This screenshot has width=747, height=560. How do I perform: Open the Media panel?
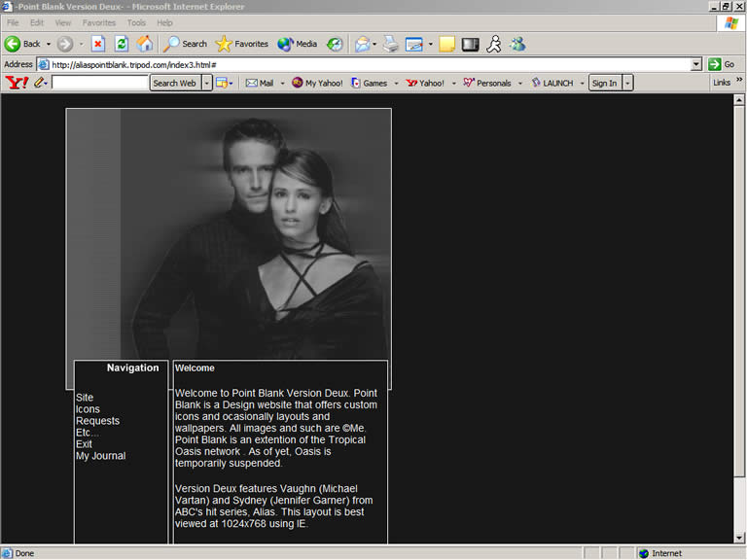[x=297, y=44]
